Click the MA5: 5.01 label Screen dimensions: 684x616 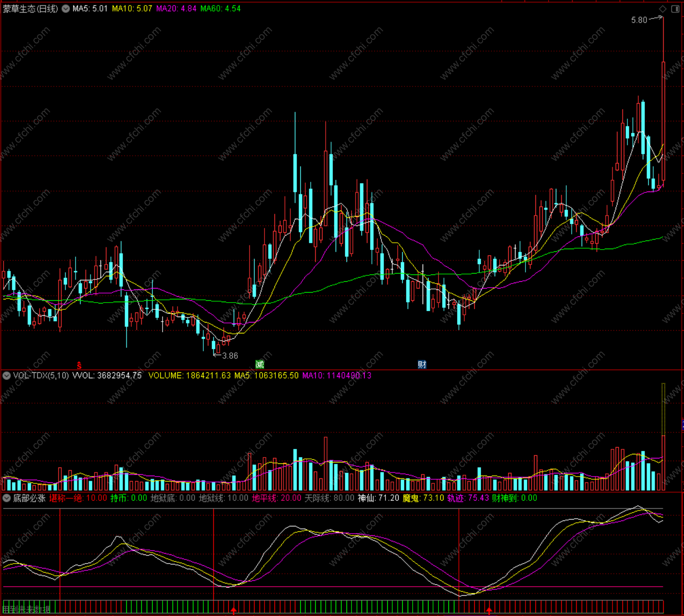tap(90, 9)
